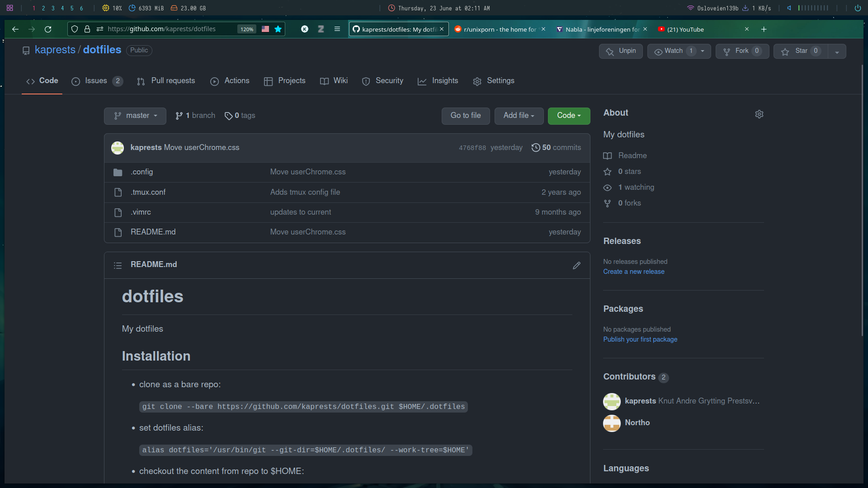Star the dotfiles repository
The image size is (868, 488).
(x=801, y=51)
